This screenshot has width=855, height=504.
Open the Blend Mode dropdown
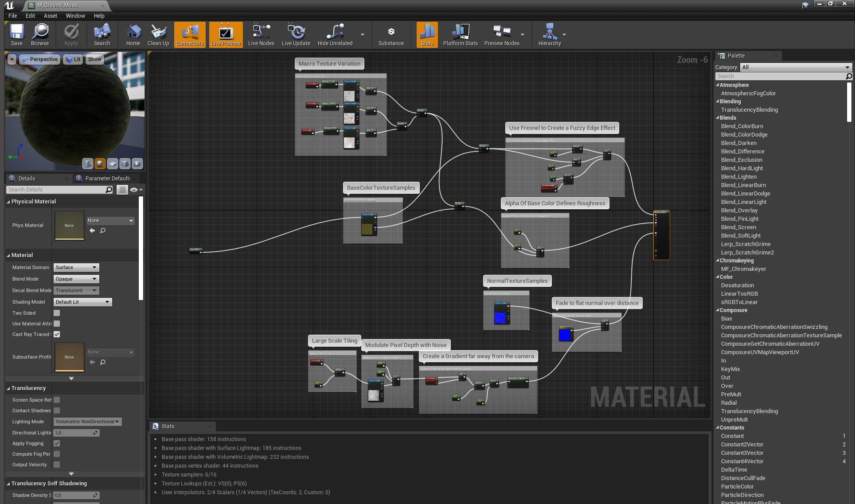76,279
